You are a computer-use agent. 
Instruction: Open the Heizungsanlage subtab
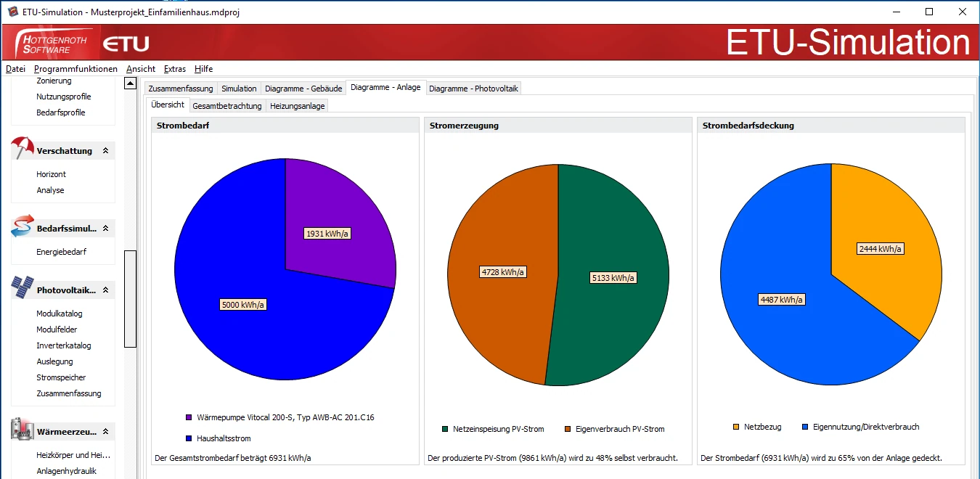coord(297,106)
